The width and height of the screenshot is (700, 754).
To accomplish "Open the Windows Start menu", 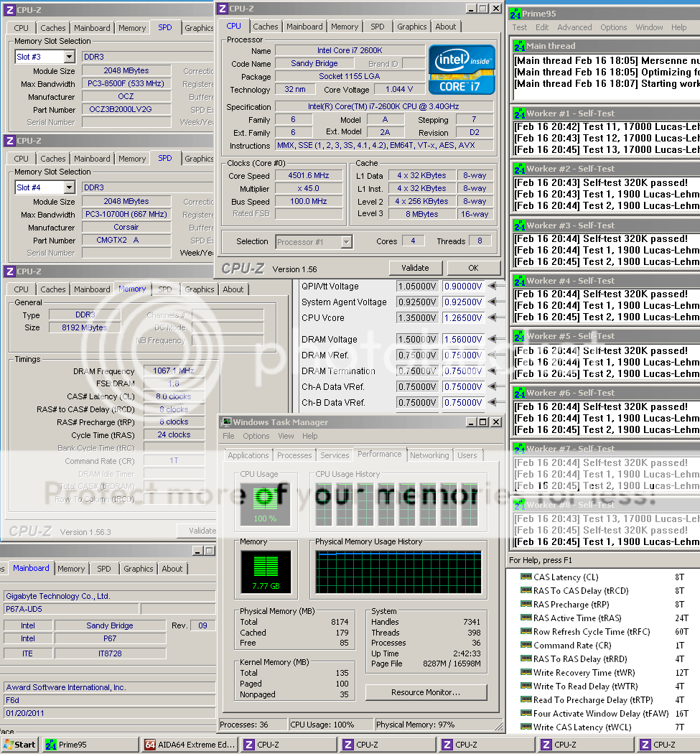I will point(19,745).
